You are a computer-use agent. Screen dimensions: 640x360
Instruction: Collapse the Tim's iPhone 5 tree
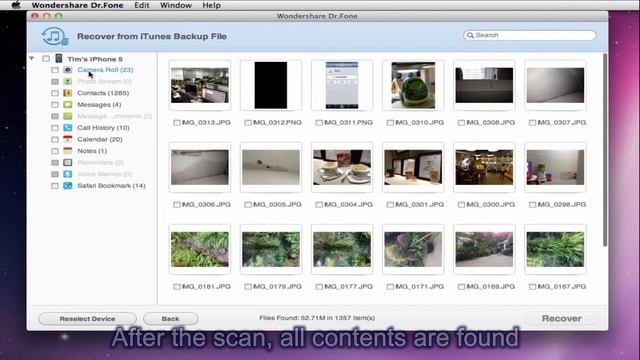pos(31,59)
